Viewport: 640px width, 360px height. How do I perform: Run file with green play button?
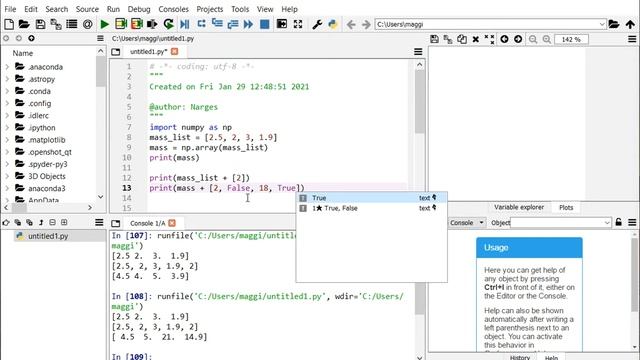pyautogui.click(x=104, y=24)
